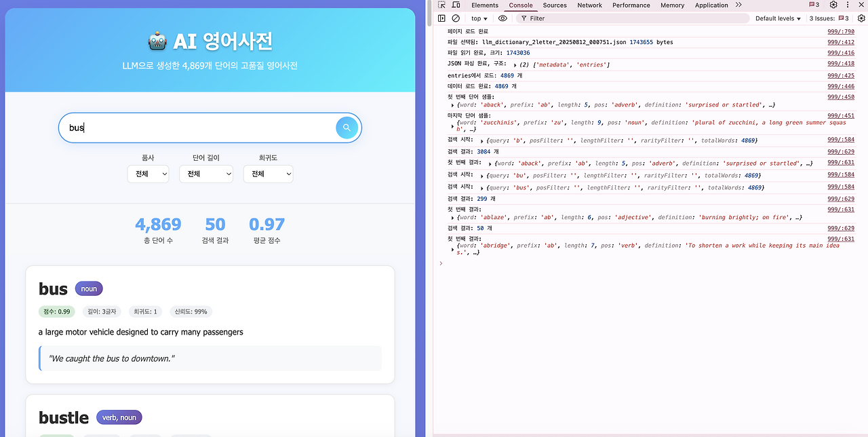Click the blue magnifier search button

(347, 128)
